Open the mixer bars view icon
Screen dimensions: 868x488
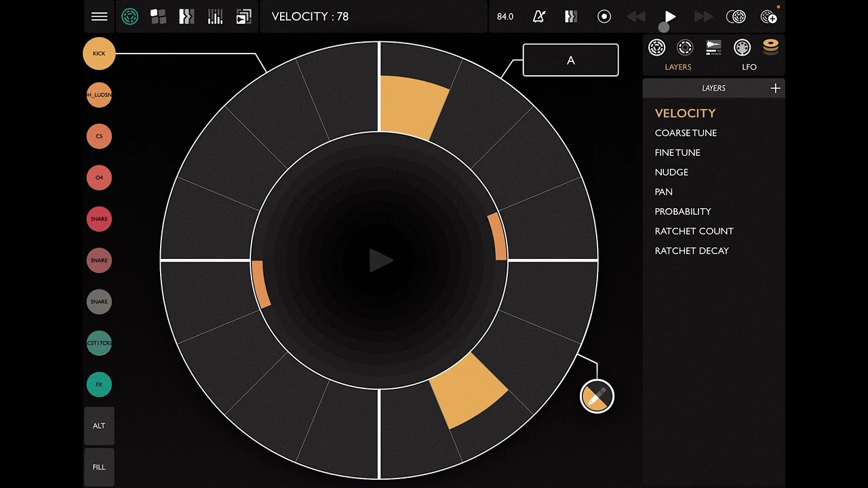[215, 16]
